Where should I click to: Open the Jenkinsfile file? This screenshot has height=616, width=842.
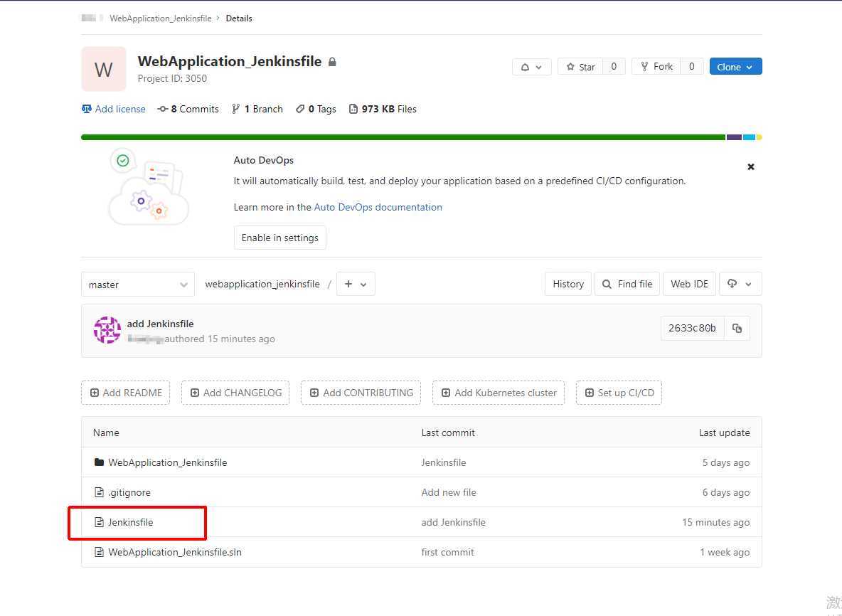coord(130,522)
